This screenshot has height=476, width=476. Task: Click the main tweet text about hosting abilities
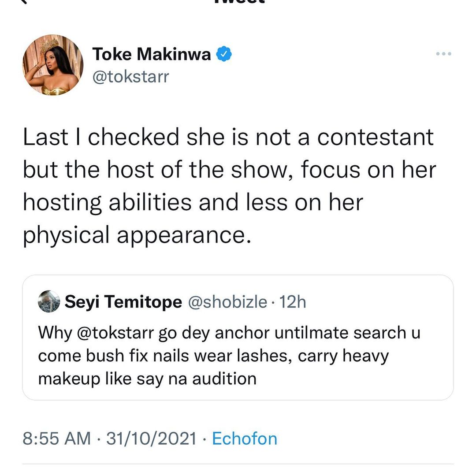click(229, 186)
